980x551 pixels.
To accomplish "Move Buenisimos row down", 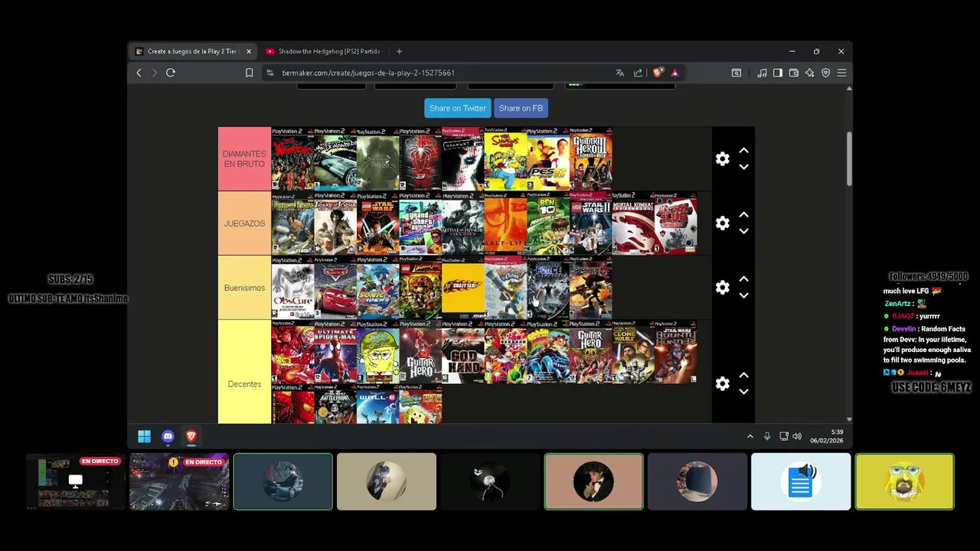I will (743, 295).
